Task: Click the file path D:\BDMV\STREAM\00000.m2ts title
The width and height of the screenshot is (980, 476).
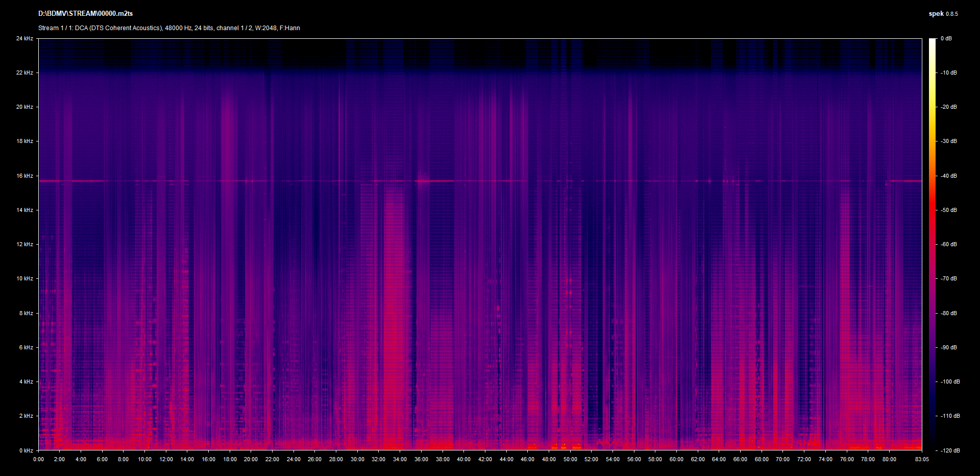Action: pos(85,14)
